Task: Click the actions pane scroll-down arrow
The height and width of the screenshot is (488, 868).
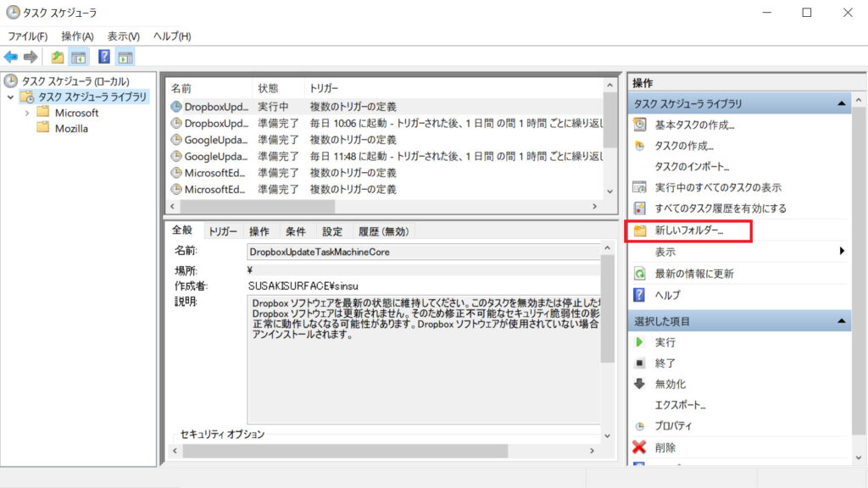Action: 859,457
